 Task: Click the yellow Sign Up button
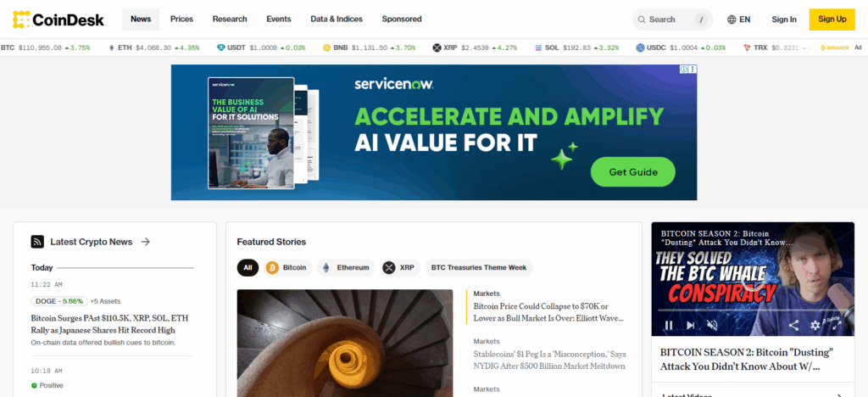pyautogui.click(x=832, y=20)
